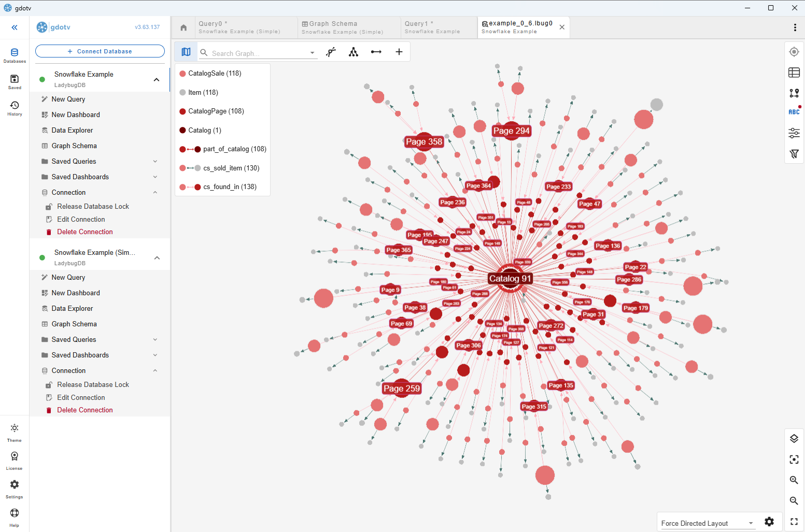This screenshot has height=532, width=805.
Task: Collapse the Snowflake Example connection
Action: (x=157, y=80)
